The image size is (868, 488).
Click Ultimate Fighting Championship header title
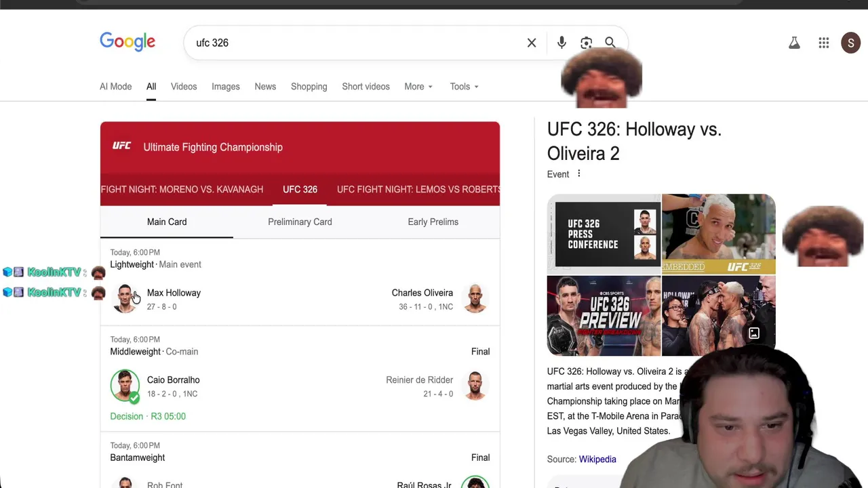[x=213, y=147]
